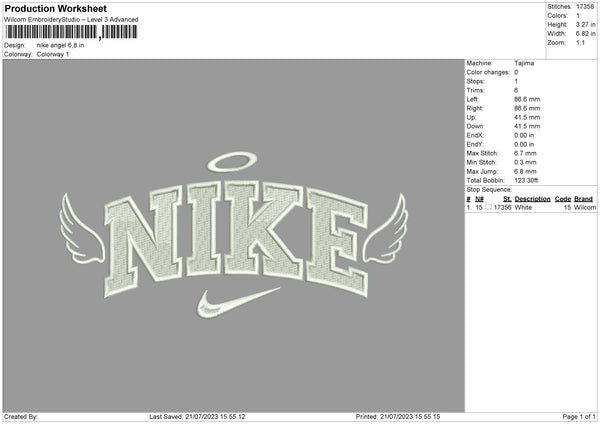Click the Machine value Tajima
This screenshot has width=600, height=424.
(x=524, y=63)
